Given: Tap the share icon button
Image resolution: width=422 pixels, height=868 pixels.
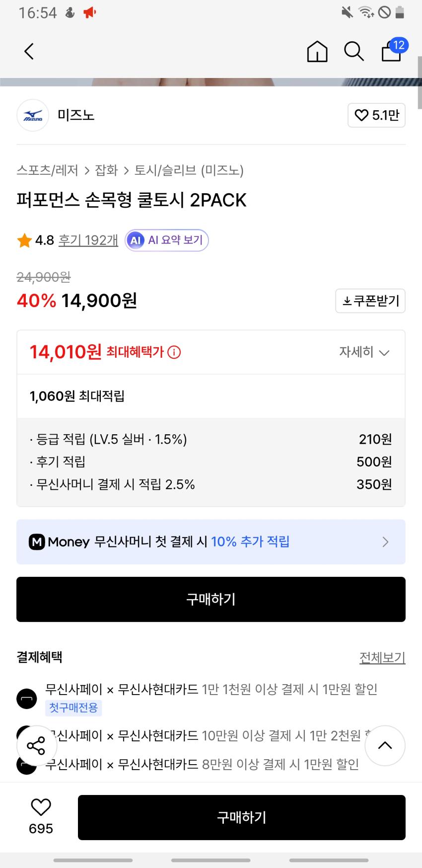Looking at the screenshot, I should pyautogui.click(x=36, y=745).
